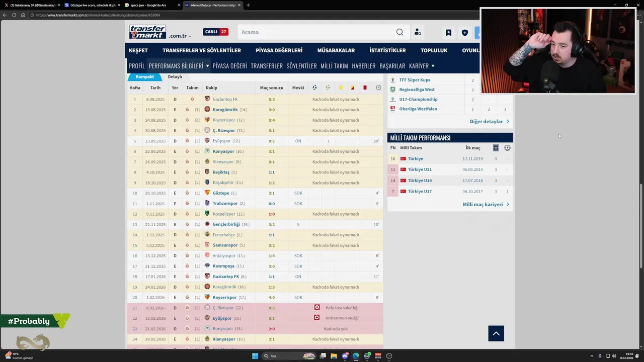Go to the PİYASA DEĞERİ tab
This screenshot has height=362, width=644.
[x=229, y=66]
